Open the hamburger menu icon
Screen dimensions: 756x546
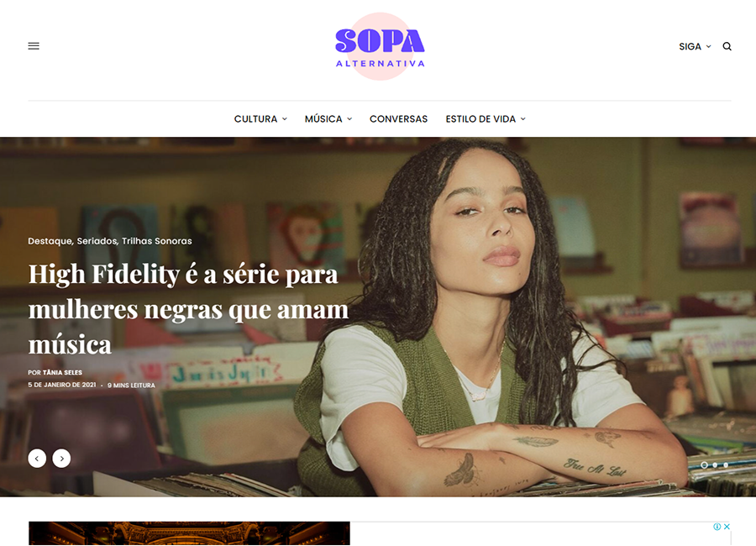(34, 46)
